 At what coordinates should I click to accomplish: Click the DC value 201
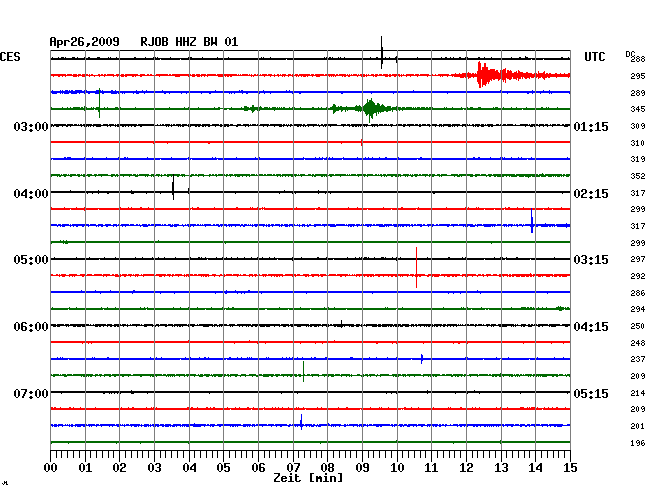(x=638, y=426)
